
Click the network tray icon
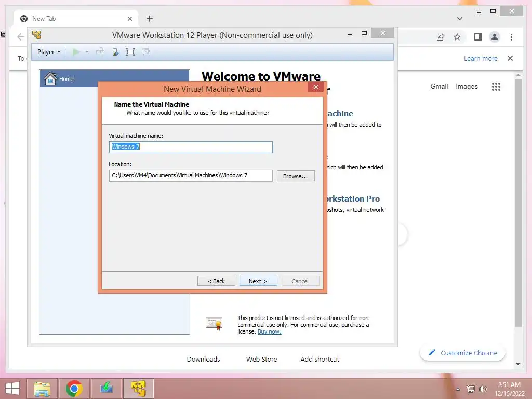click(471, 389)
